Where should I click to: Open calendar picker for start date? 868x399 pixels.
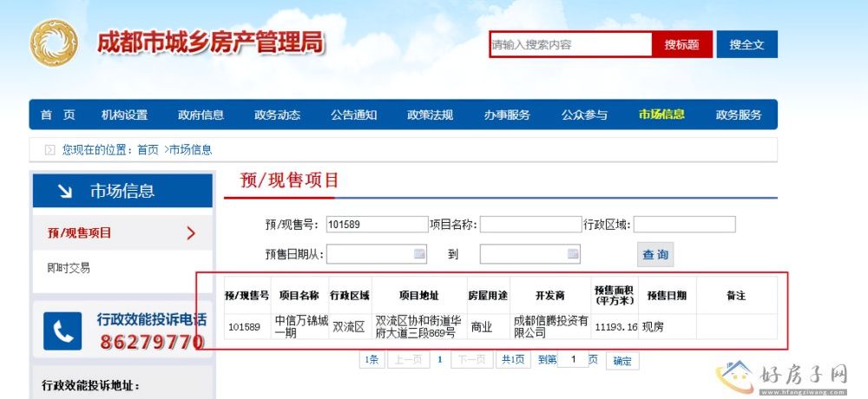[x=420, y=254]
